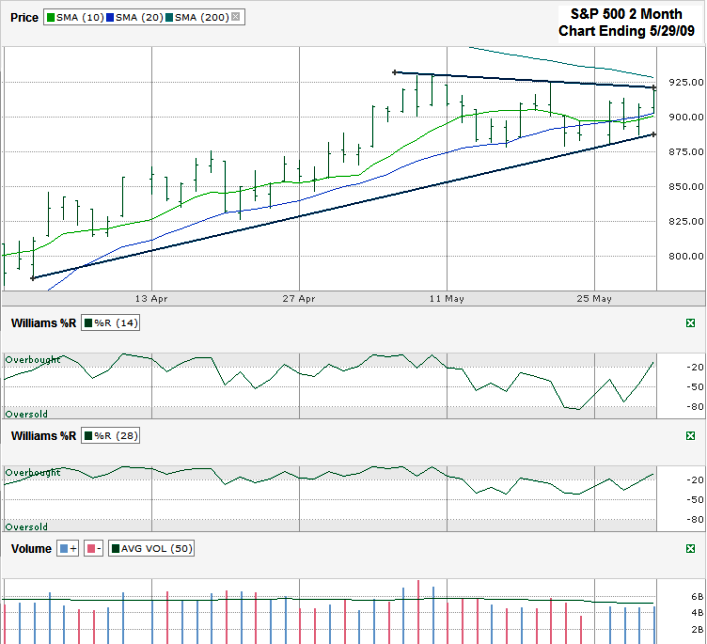
Task: Click the support trendline end marker
Action: pos(654,134)
